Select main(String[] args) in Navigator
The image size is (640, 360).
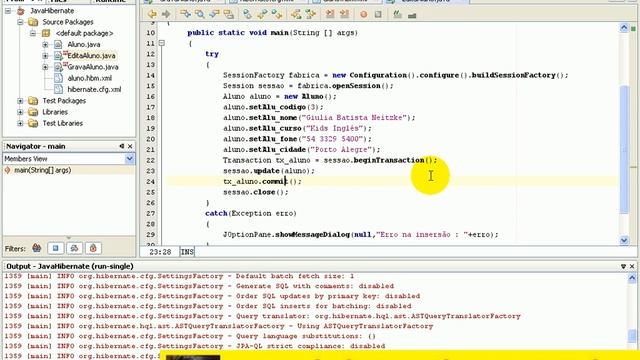(x=42, y=170)
